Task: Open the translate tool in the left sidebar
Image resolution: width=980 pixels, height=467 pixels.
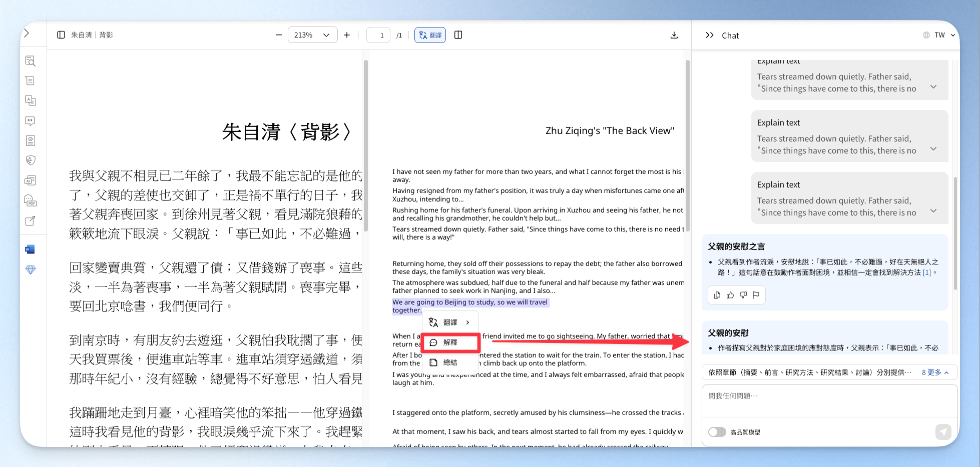Action: pyautogui.click(x=31, y=100)
